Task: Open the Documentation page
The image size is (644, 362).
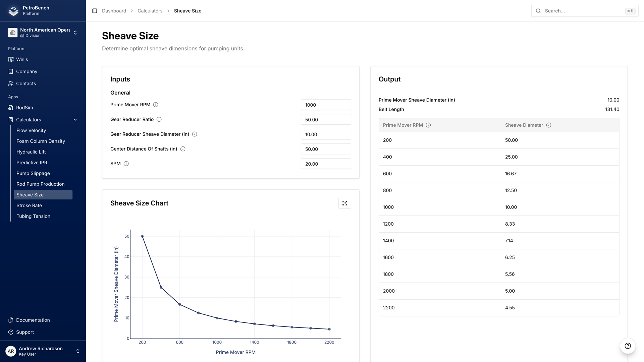Action: (x=33, y=320)
